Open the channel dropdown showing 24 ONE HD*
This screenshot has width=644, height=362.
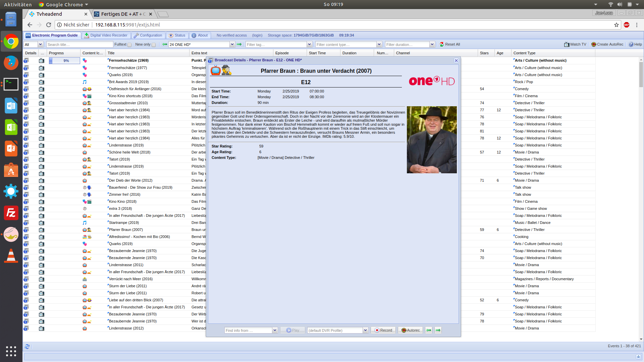point(232,44)
